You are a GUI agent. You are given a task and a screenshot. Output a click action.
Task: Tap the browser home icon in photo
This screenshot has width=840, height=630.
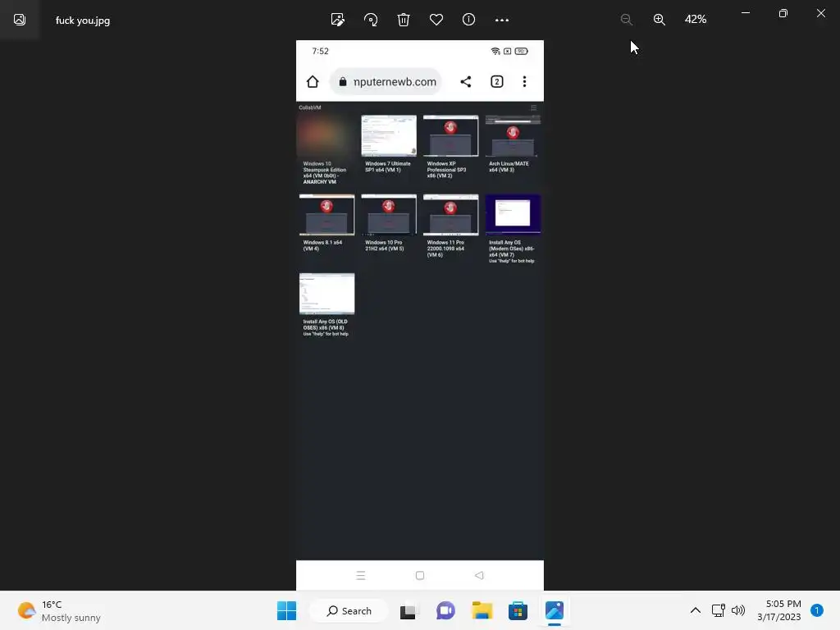coord(313,81)
